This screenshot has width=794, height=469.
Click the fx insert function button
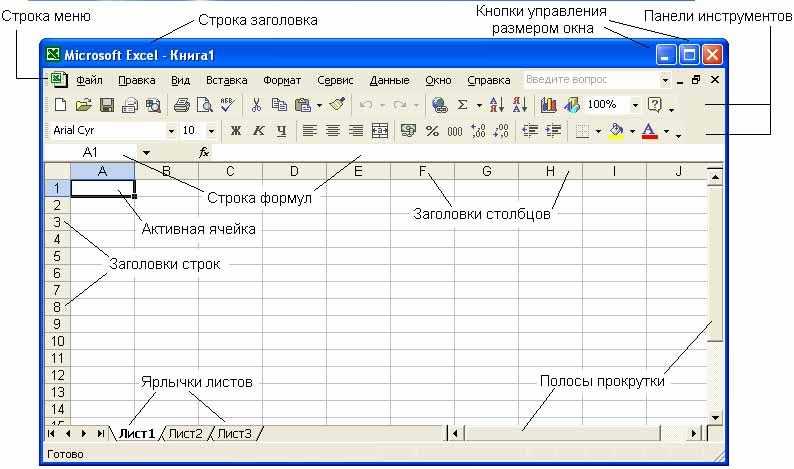(204, 152)
